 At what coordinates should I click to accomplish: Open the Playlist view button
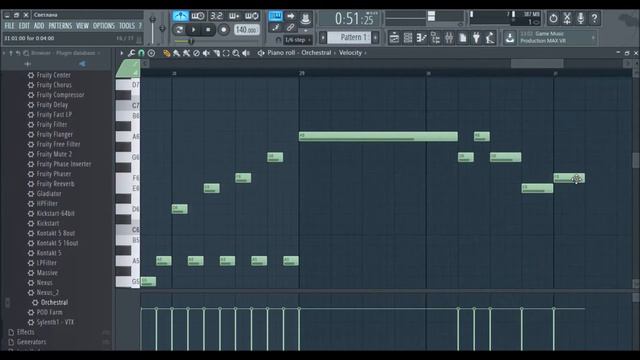pos(394,38)
